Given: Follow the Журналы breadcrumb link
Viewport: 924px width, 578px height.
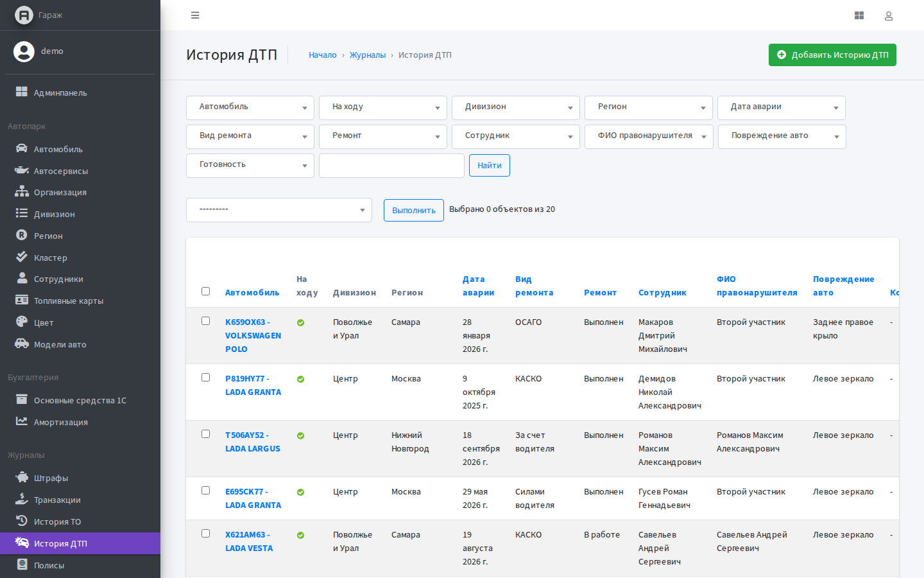Looking at the screenshot, I should 368,55.
